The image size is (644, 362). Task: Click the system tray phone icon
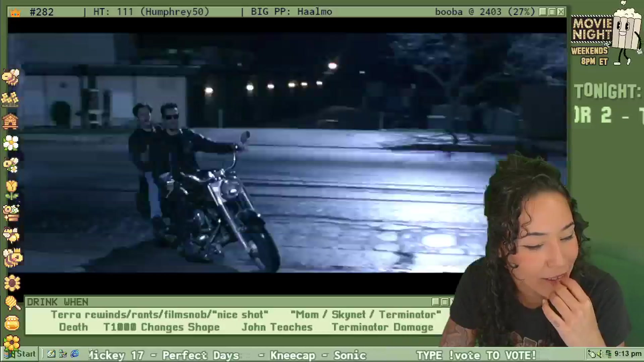tap(593, 354)
